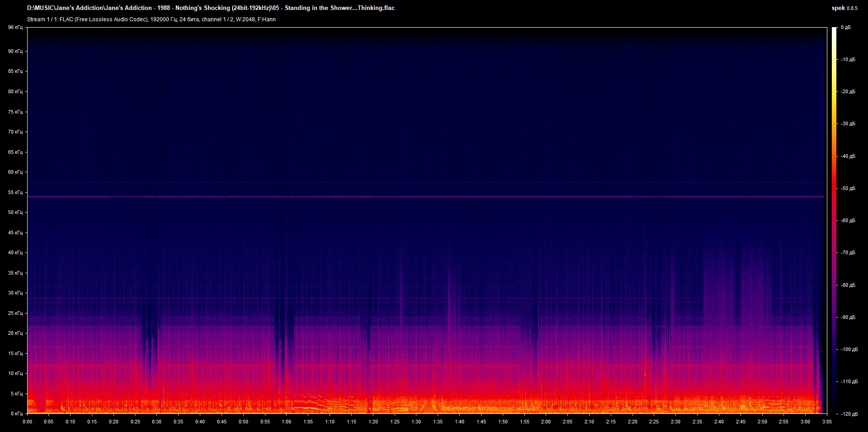Screen dimensions: 868x432
Task: Click the Stream 1/1 codec info line
Action: pyautogui.click(x=151, y=19)
